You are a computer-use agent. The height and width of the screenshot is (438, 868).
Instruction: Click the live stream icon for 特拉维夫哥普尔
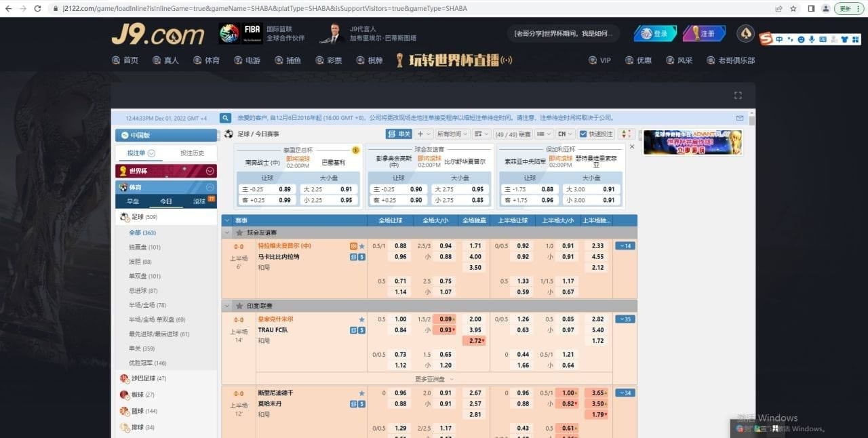353,246
